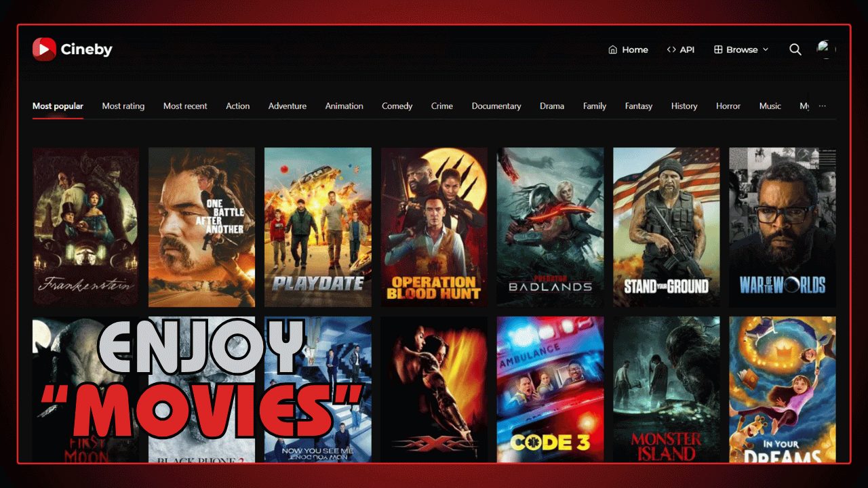Screen dimensions: 868x488
Task: Select the Horror genre tab
Action: click(x=728, y=106)
